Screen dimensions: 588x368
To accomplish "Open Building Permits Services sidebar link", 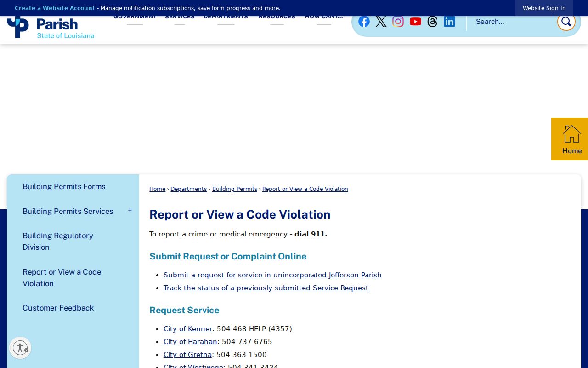I will pos(68,211).
